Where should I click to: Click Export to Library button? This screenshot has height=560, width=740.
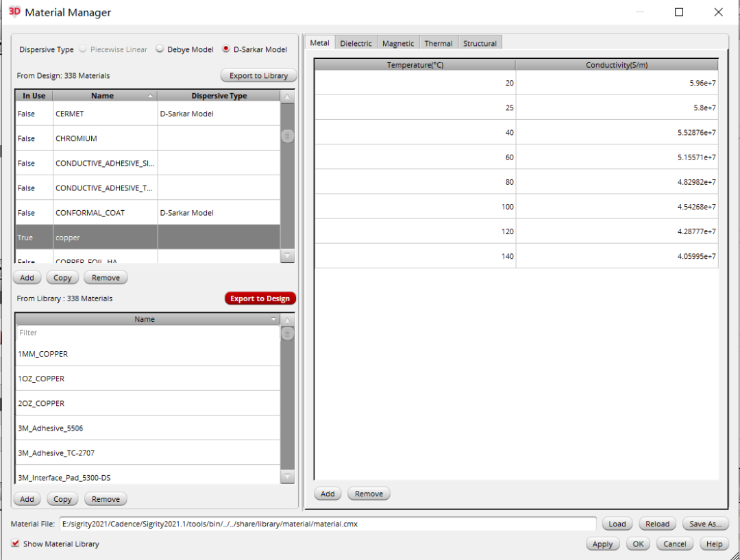click(258, 75)
